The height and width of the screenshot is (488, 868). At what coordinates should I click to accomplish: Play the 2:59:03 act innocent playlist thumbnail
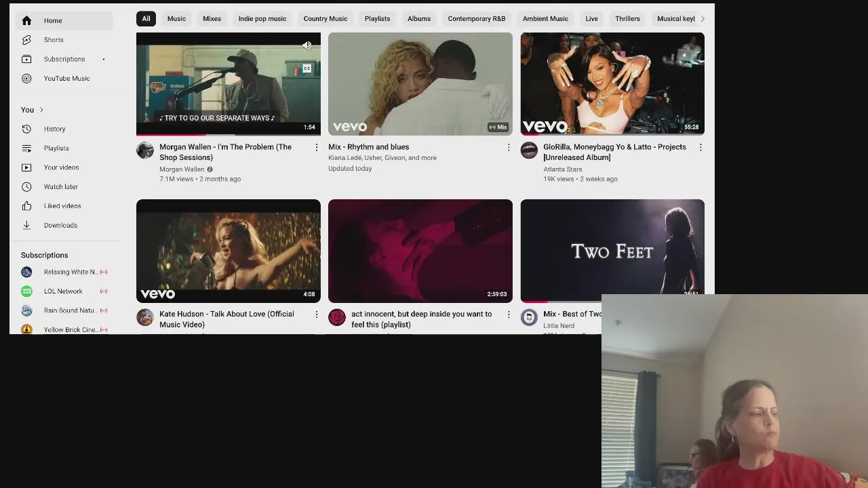420,251
